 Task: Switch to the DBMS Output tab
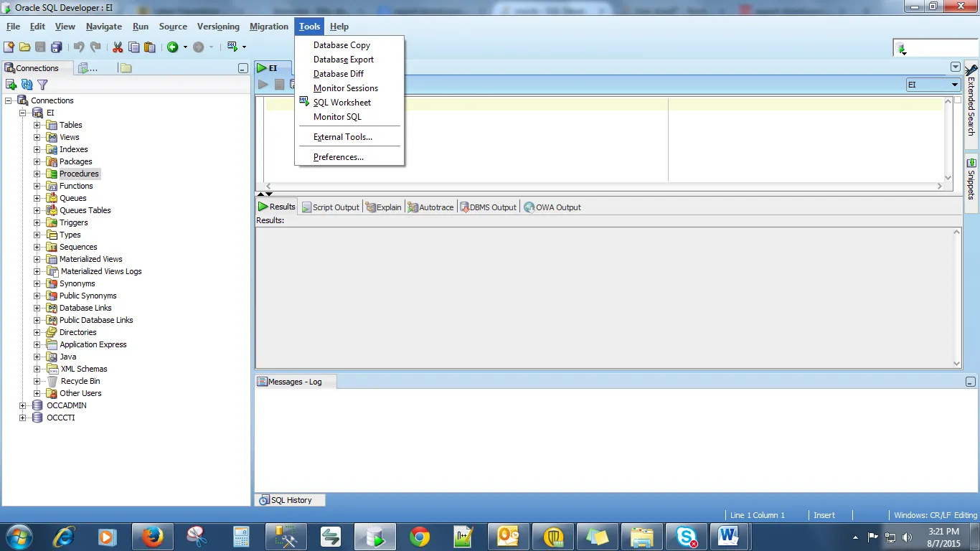(488, 207)
